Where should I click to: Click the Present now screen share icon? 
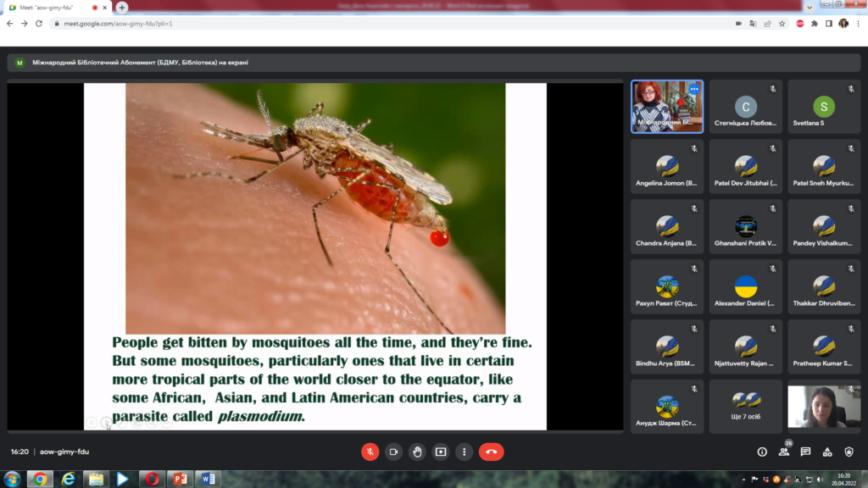pyautogui.click(x=441, y=452)
